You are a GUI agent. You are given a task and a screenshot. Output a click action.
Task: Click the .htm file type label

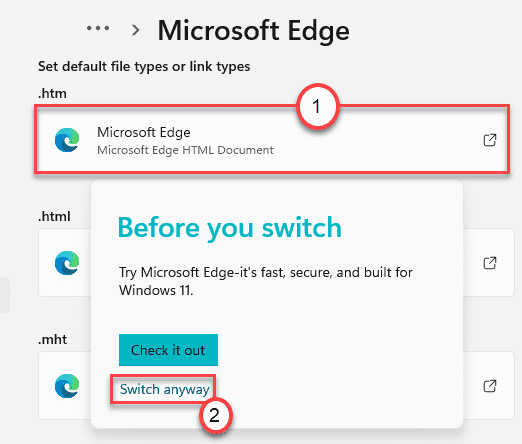tap(52, 94)
